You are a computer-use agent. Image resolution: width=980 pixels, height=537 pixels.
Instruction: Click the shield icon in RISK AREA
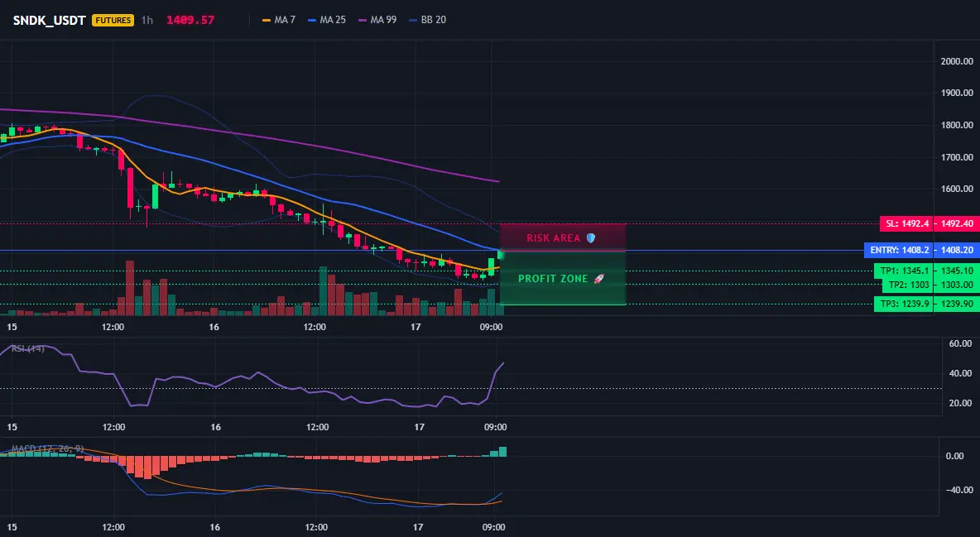(591, 238)
